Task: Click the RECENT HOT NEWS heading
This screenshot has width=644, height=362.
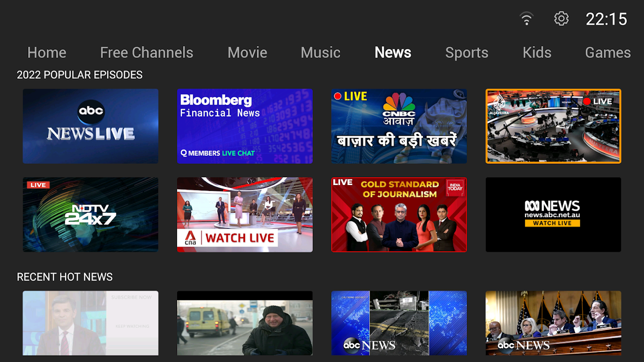Action: tap(65, 277)
